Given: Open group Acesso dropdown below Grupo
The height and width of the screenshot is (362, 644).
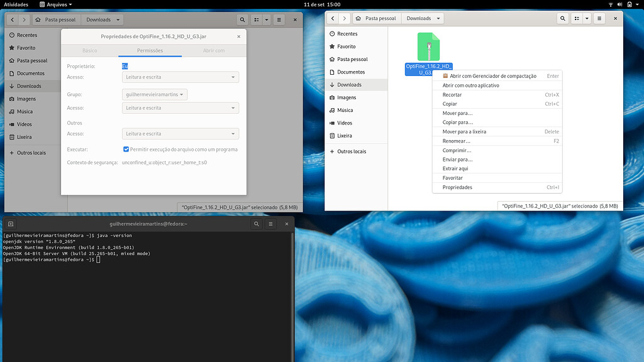Looking at the screenshot, I should click(x=180, y=108).
